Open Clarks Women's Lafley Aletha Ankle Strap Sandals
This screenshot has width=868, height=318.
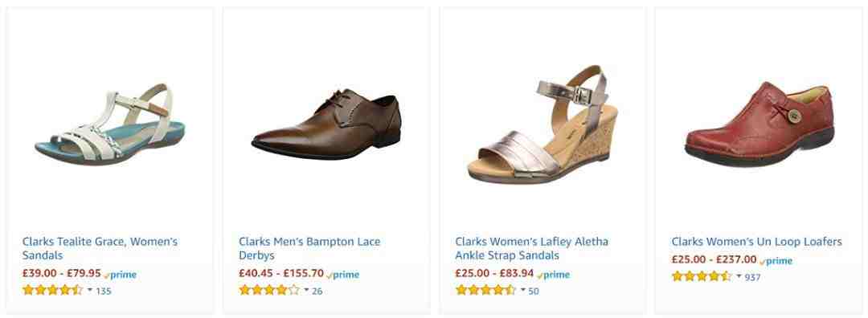point(531,248)
